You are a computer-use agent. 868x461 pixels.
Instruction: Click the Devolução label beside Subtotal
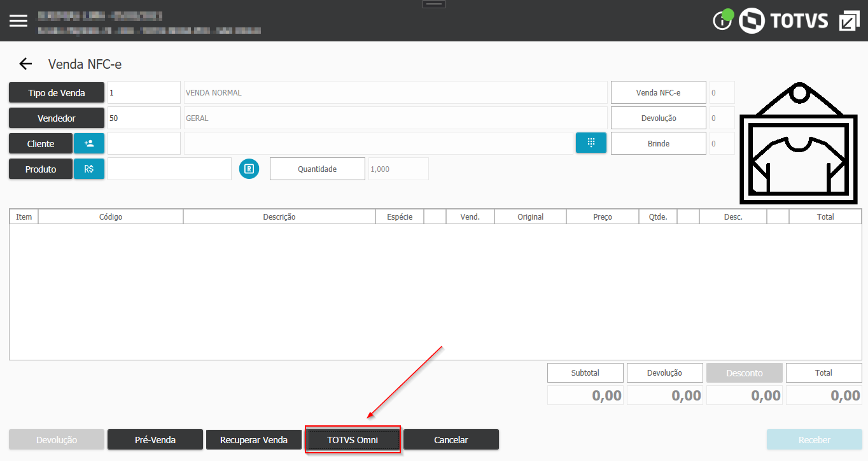point(665,372)
